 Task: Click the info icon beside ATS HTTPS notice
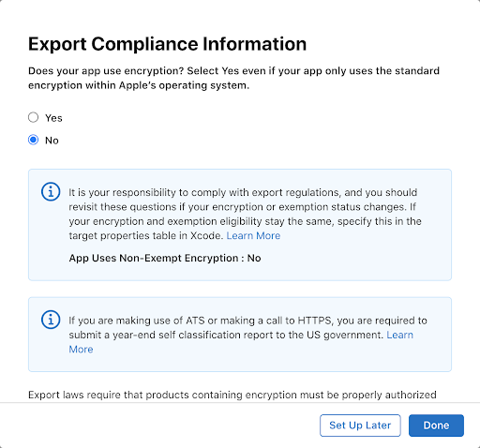51,320
